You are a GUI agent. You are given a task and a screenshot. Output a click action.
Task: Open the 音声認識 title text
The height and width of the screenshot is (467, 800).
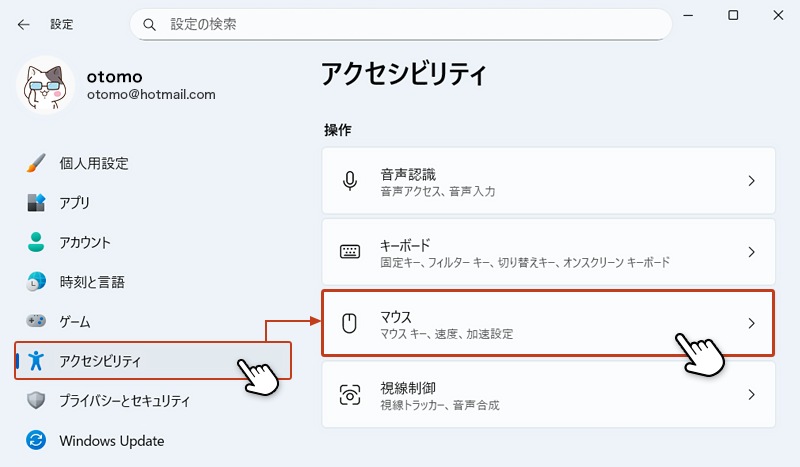(408, 175)
